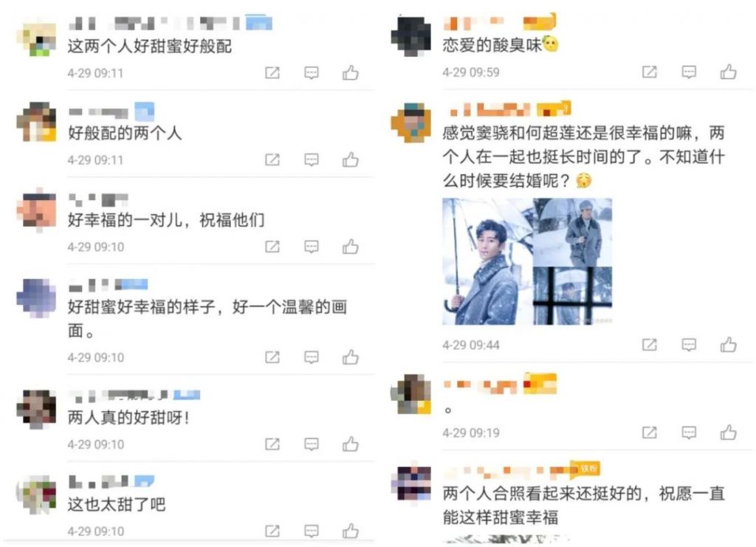This screenshot has height=547, width=756.
Task: Like the comment 恋爱的酸臭味
Action: pyautogui.click(x=728, y=72)
